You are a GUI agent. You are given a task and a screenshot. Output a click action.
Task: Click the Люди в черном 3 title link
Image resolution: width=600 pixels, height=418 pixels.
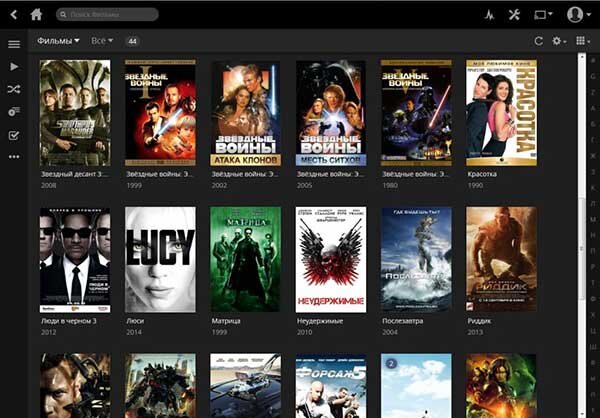[x=68, y=321]
